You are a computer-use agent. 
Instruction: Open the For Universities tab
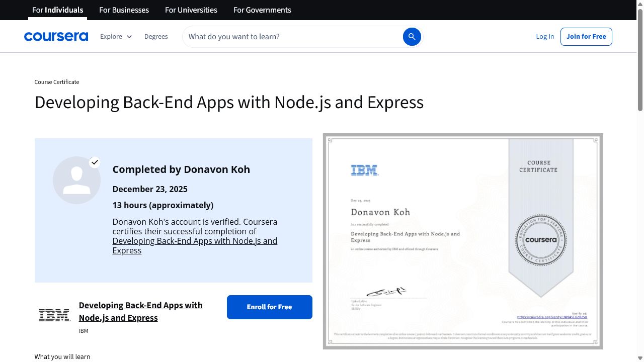tap(191, 10)
